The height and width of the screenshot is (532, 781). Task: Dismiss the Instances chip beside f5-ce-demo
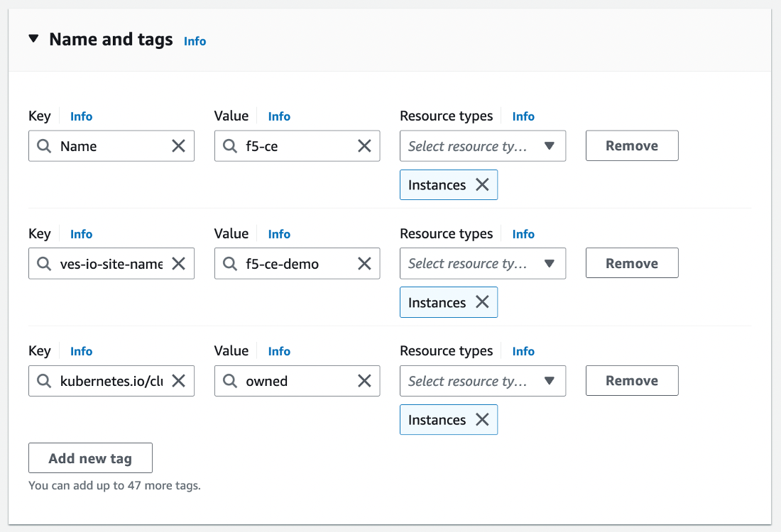(482, 302)
